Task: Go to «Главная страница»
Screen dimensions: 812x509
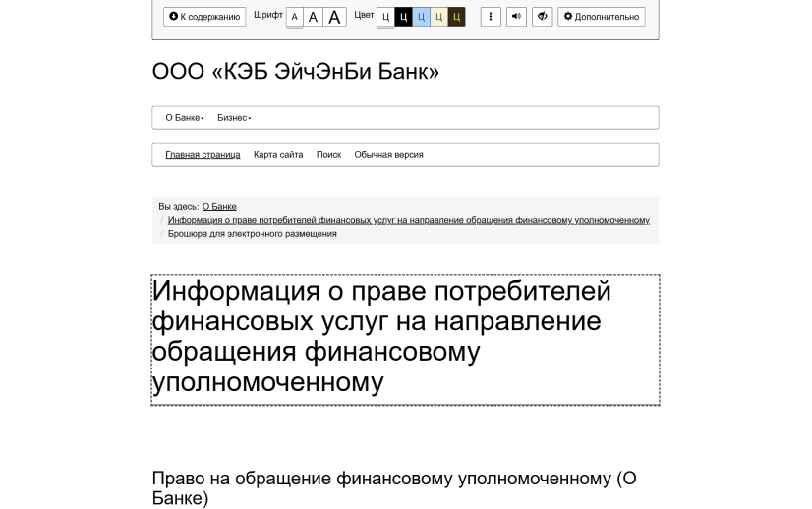Action: click(x=203, y=155)
